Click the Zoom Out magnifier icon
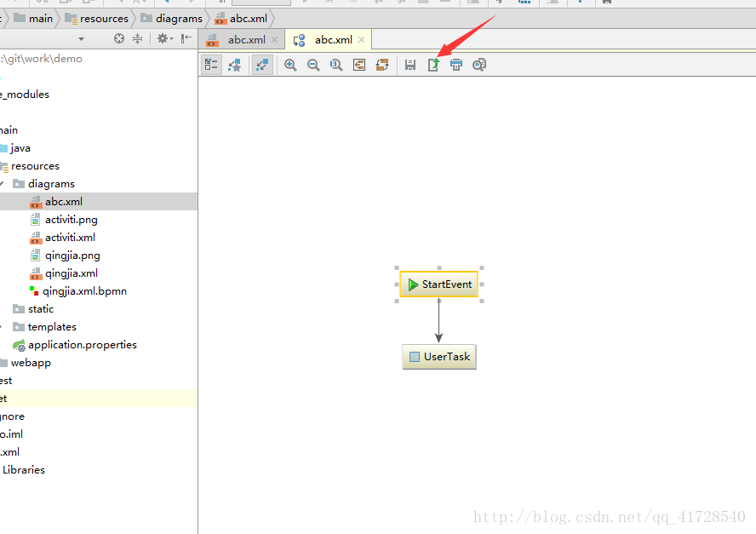The image size is (756, 534). click(x=313, y=65)
